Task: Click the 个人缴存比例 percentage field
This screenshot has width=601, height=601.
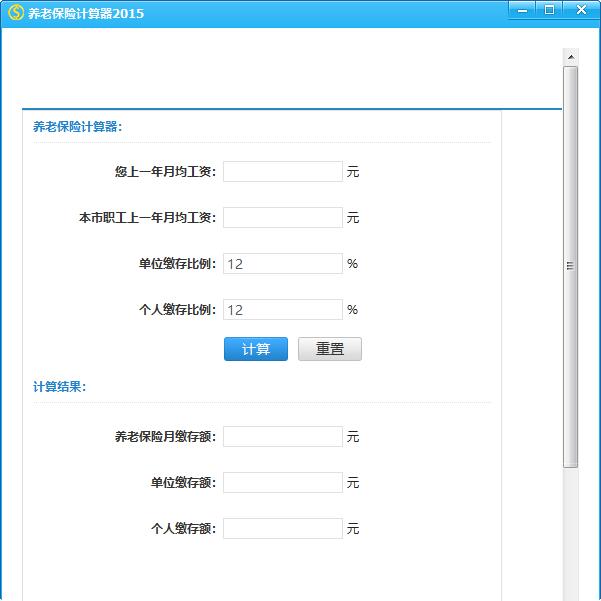Action: [x=283, y=309]
